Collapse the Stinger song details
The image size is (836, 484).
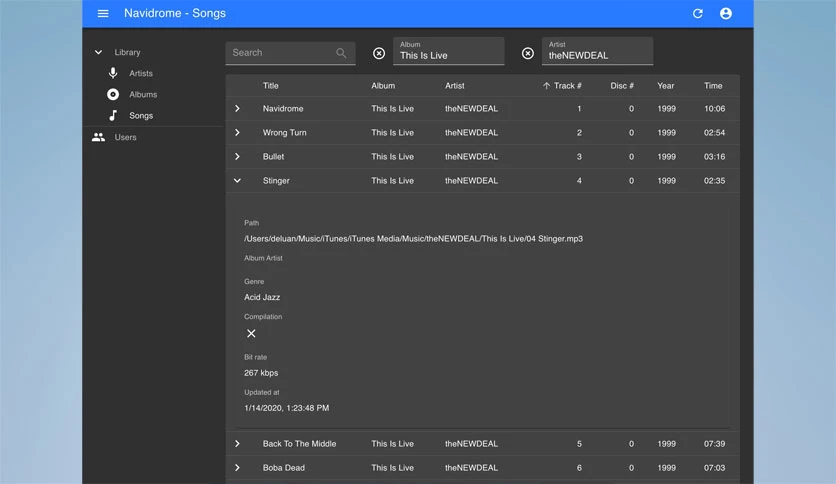(x=237, y=181)
